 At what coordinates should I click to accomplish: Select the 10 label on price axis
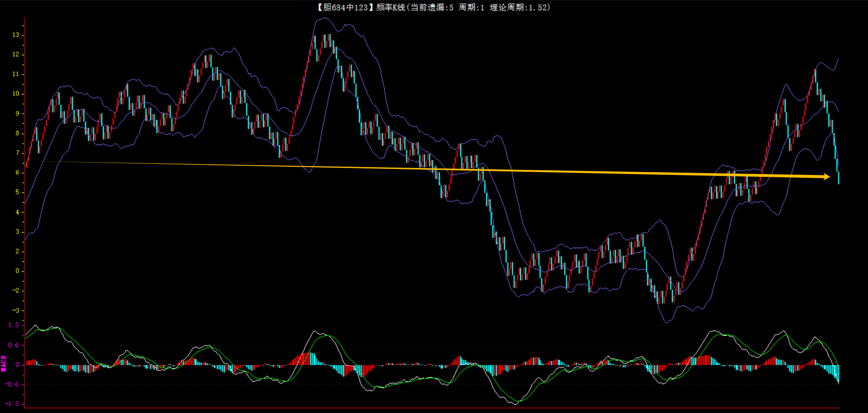pos(16,93)
